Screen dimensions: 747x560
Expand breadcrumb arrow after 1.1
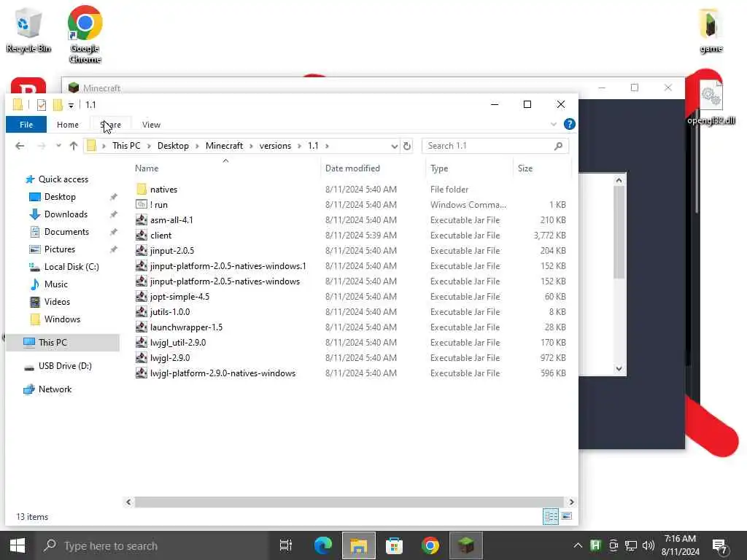tap(327, 146)
